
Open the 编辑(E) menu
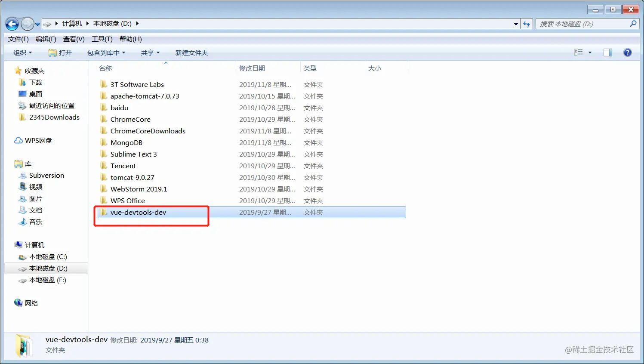(46, 39)
